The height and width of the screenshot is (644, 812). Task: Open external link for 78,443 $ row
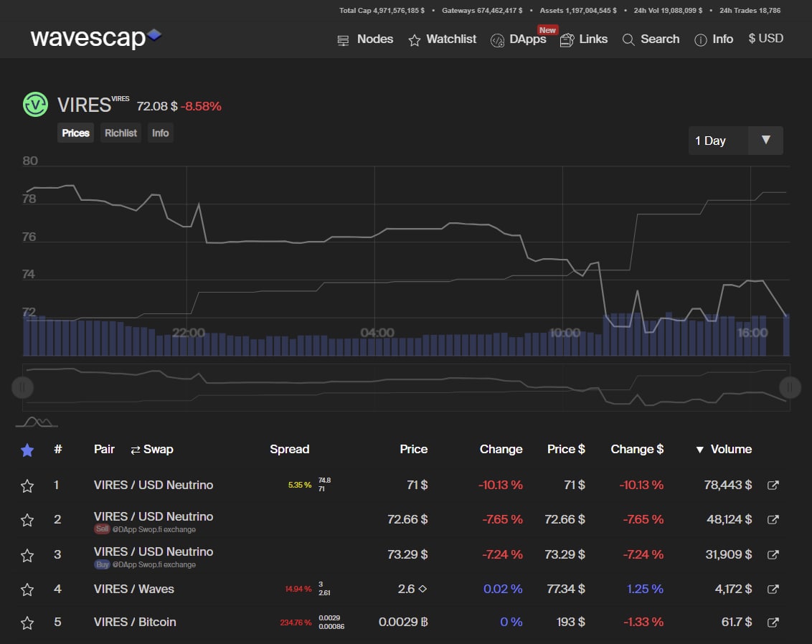tap(773, 485)
